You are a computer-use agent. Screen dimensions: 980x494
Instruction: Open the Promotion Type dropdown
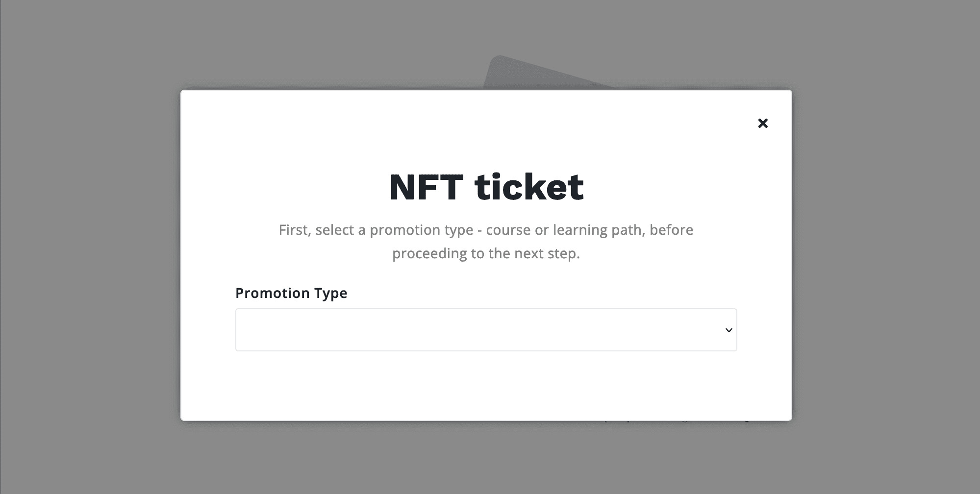pos(486,330)
